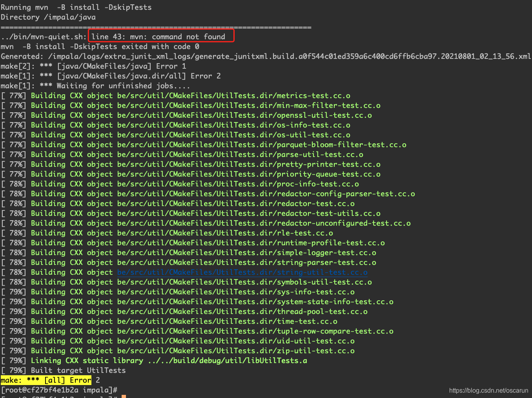532x398 pixels.
Task: Click the redactor-test.cc.o build line
Action: (178, 204)
